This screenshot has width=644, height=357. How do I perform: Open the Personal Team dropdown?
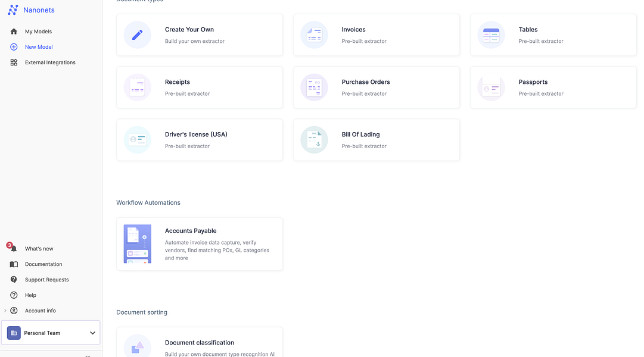click(x=51, y=333)
